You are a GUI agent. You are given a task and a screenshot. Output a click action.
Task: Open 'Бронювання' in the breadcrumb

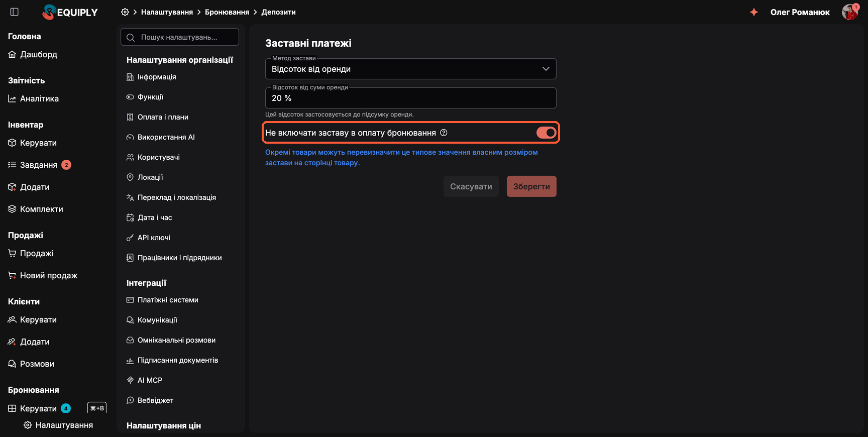(227, 12)
